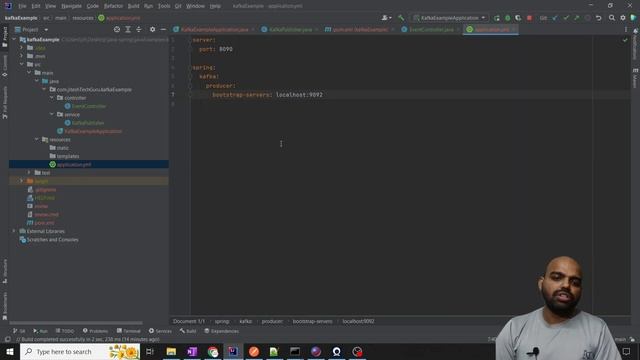Open the Build menu
Screen dimensions: 640x360
tap(133, 6)
